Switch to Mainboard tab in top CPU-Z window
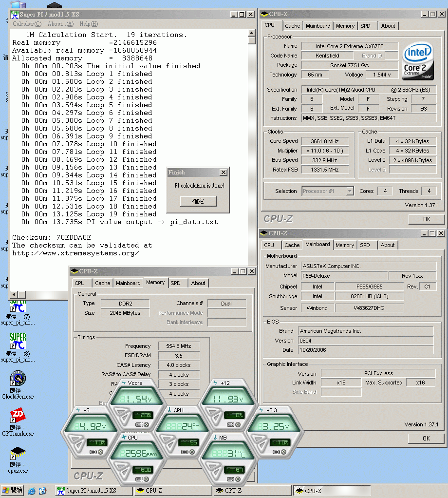 [318, 26]
